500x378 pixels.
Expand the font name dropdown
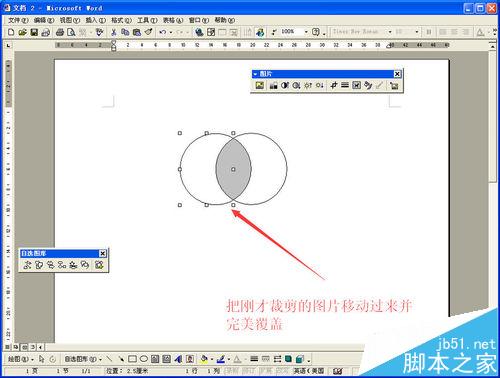(390, 32)
